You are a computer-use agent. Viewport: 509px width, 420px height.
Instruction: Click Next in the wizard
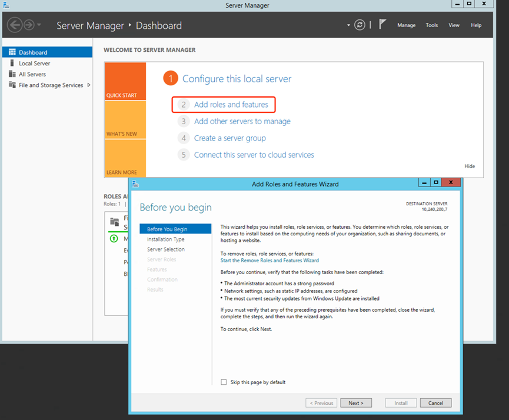click(x=356, y=403)
